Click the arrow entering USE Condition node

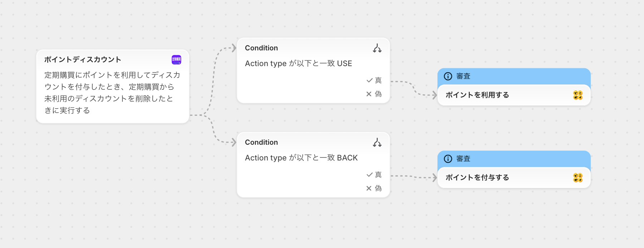[x=234, y=48]
